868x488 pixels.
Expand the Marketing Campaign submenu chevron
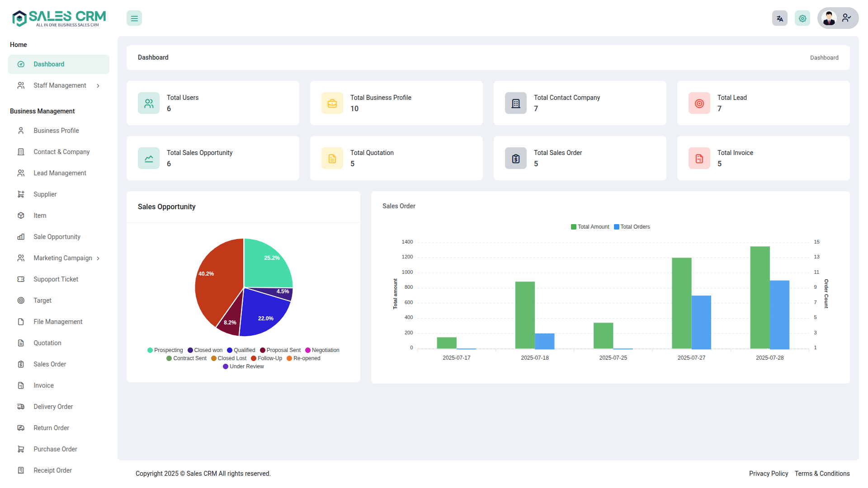click(98, 258)
